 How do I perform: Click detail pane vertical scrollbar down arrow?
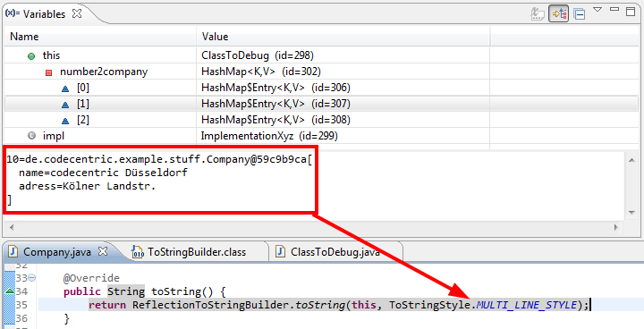tap(632, 213)
